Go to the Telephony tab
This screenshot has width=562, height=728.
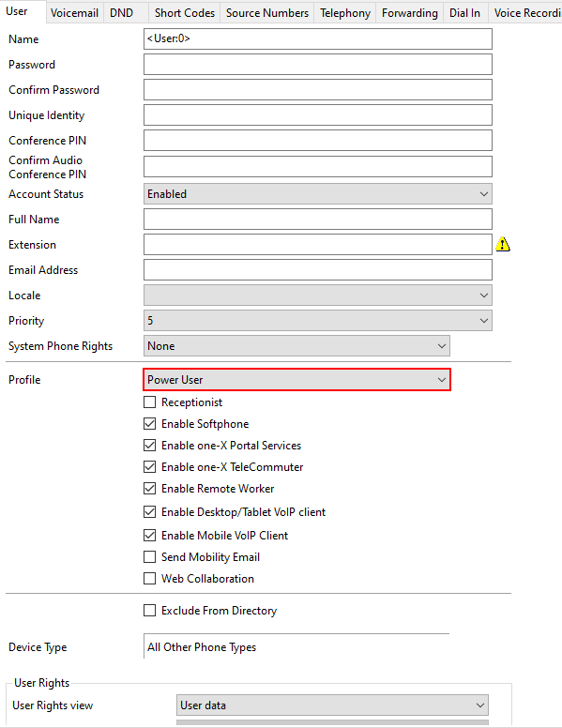point(345,13)
